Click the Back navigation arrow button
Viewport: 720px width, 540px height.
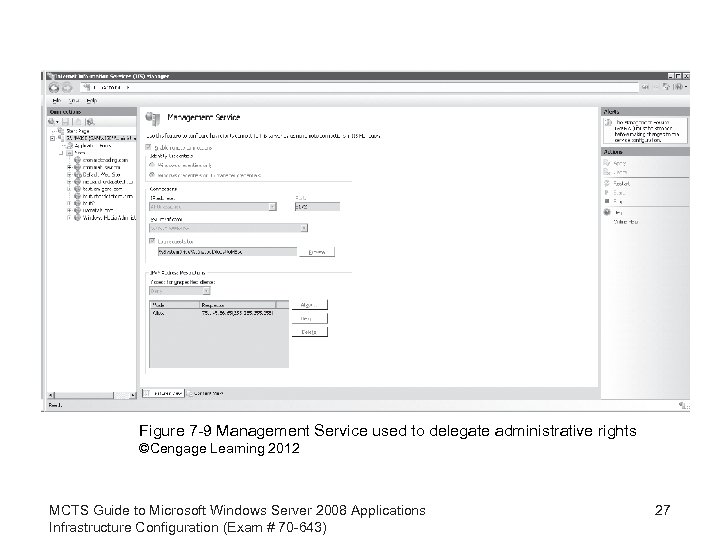click(x=54, y=88)
